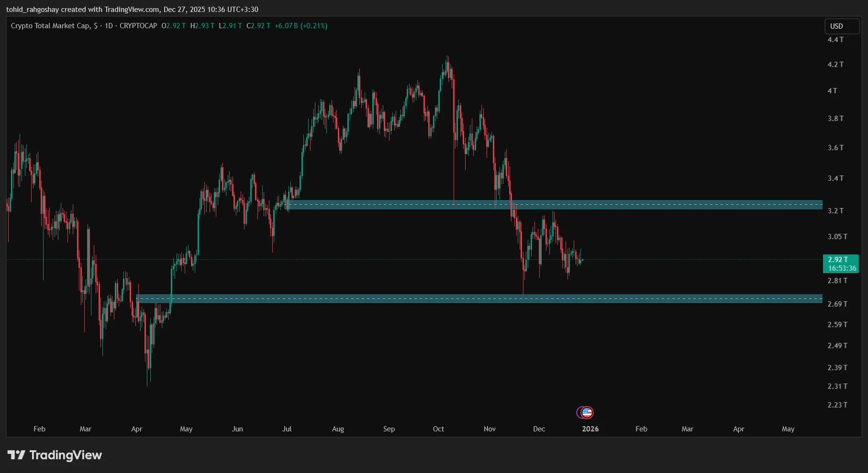Click the 1D interval label in the legend
This screenshot has width=868, height=473.
(109, 26)
